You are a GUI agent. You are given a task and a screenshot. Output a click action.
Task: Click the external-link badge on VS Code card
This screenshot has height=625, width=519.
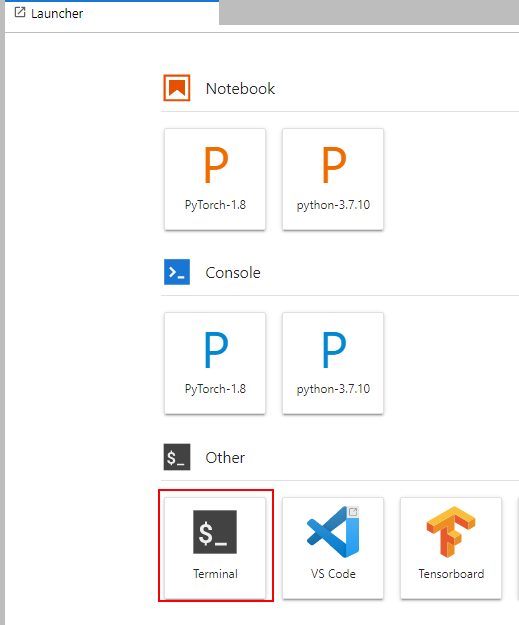click(353, 512)
